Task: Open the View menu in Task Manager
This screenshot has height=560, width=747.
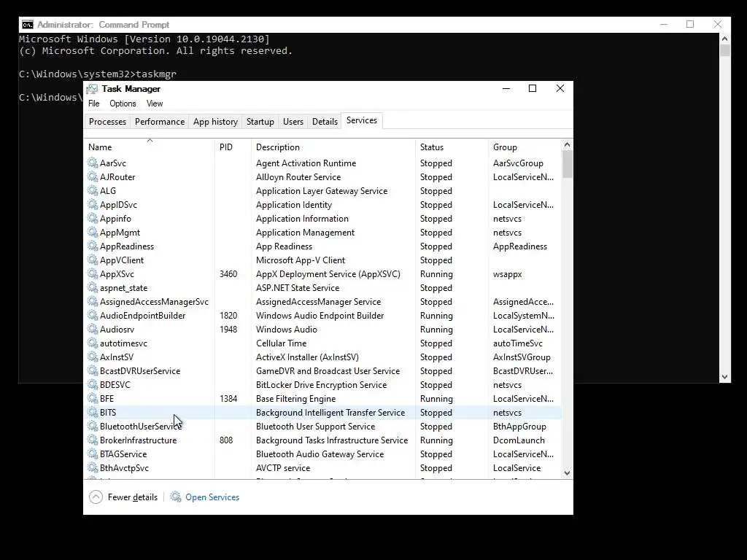Action: 155,104
